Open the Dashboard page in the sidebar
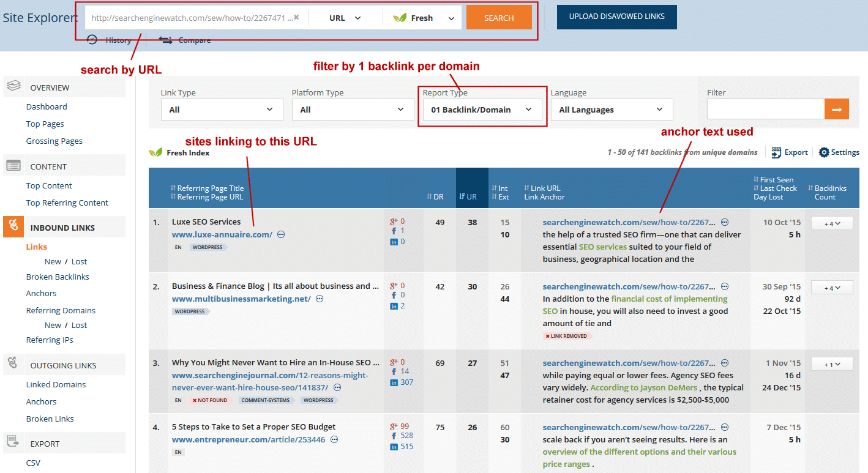The height and width of the screenshot is (473, 868). click(x=47, y=106)
